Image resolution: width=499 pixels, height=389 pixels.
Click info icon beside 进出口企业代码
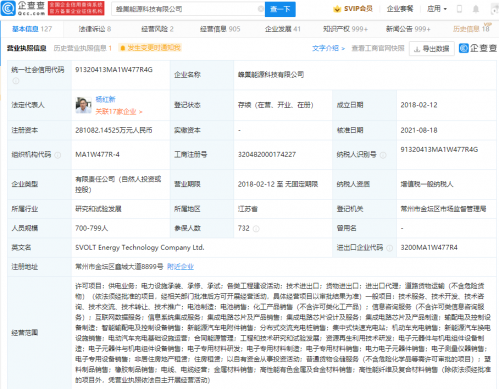389,248
